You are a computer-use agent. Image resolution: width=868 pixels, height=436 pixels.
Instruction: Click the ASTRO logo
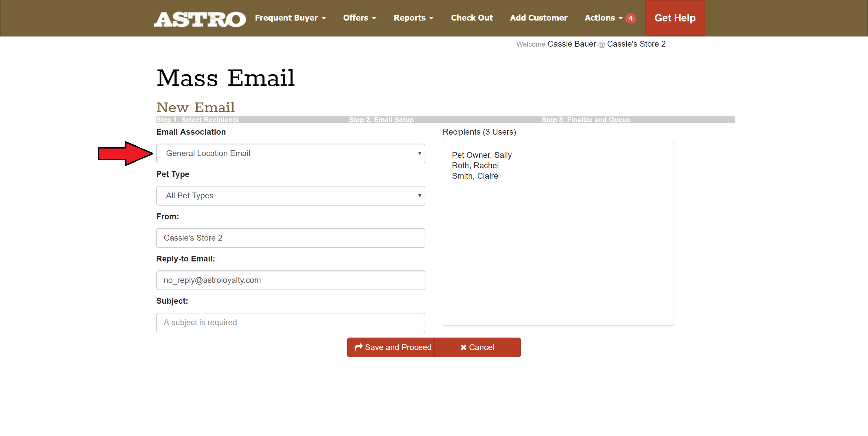(199, 19)
